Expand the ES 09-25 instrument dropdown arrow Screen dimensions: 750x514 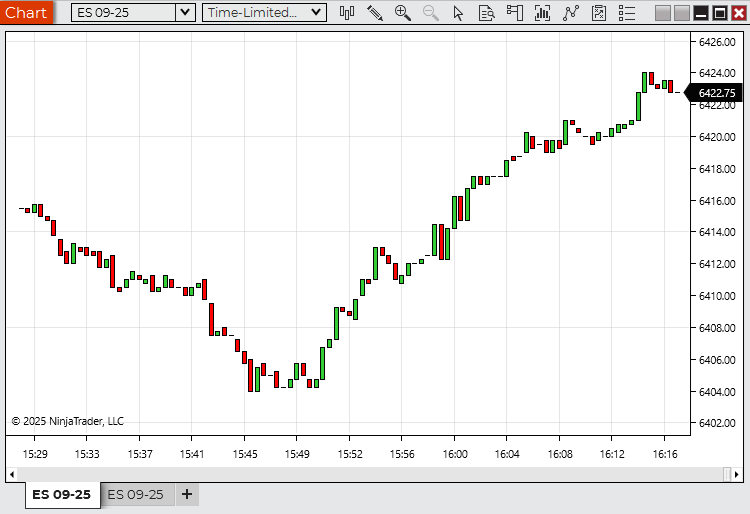pos(185,13)
